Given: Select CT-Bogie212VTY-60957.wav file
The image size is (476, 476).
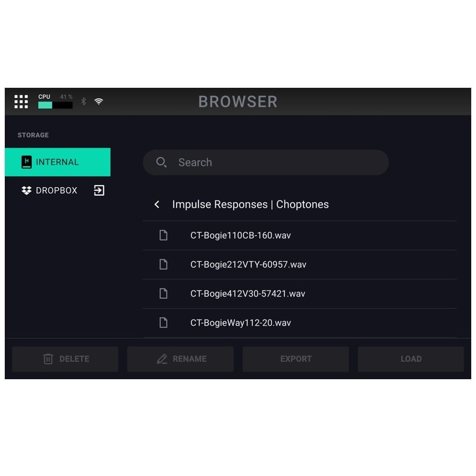Looking at the screenshot, I should pyautogui.click(x=300, y=264).
